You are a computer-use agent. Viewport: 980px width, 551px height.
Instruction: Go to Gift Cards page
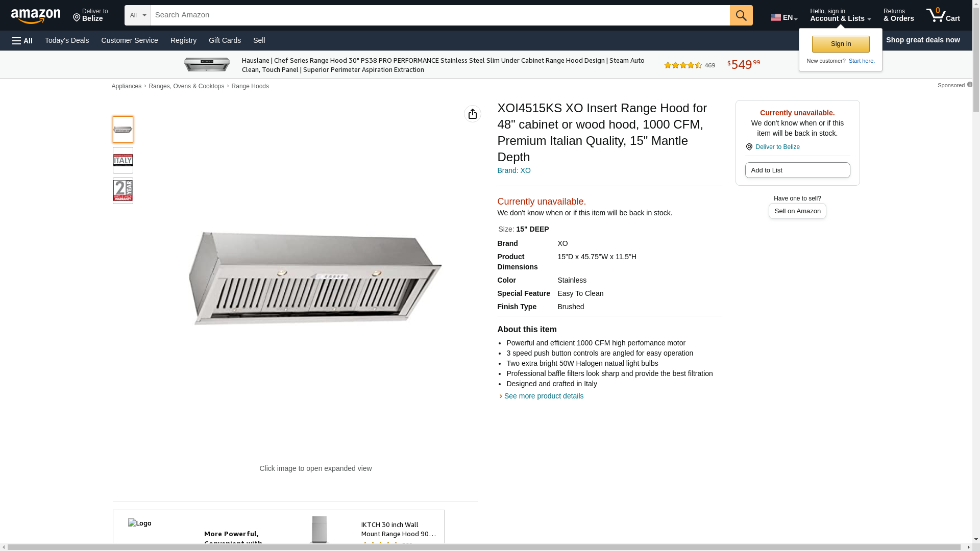225,40
